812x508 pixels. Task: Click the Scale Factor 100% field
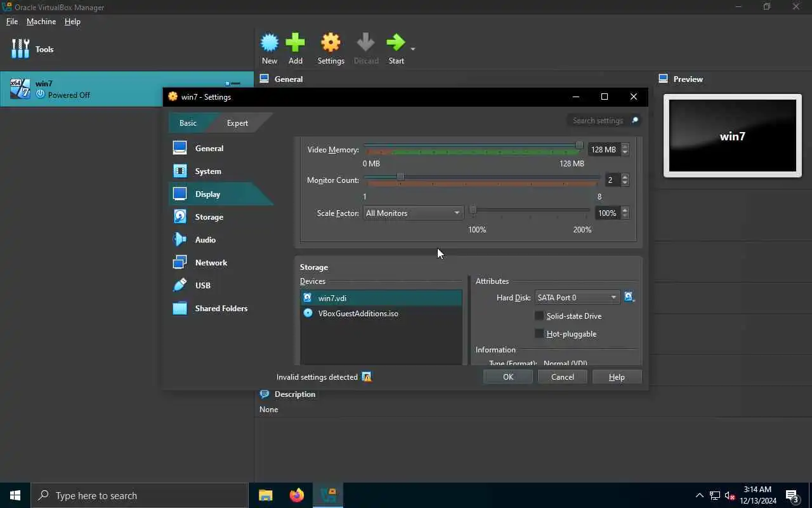(x=607, y=213)
